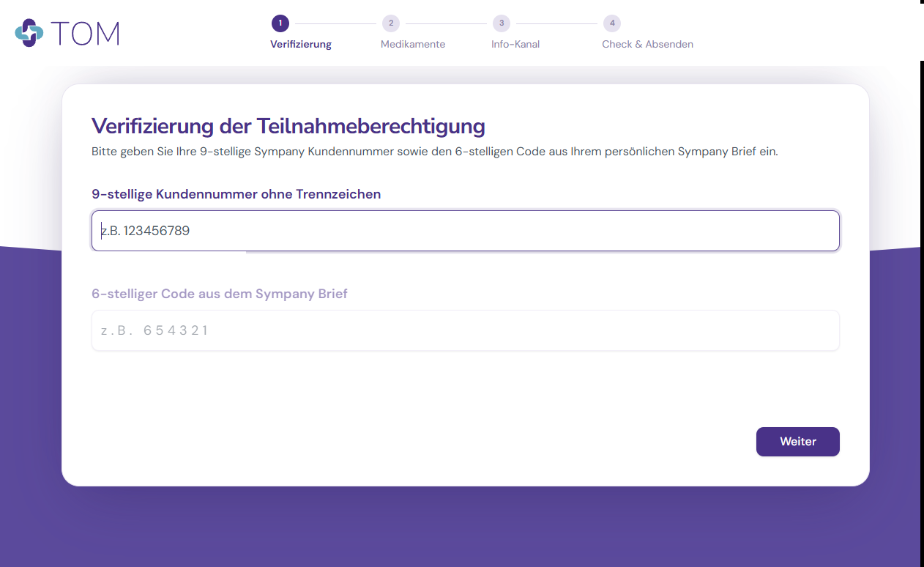Select step 3 circle in progress bar
Image resolution: width=924 pixels, height=567 pixels.
coord(502,23)
